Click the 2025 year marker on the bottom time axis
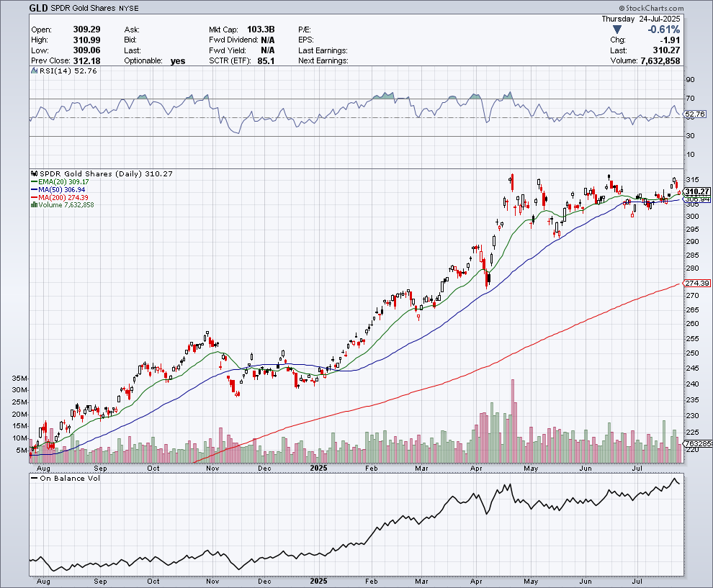 tap(319, 467)
